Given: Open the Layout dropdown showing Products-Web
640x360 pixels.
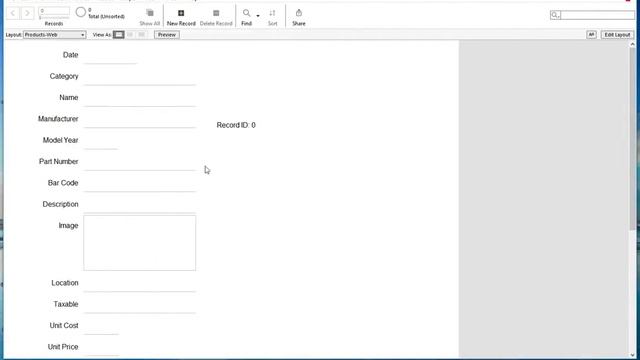Looking at the screenshot, I should point(55,35).
